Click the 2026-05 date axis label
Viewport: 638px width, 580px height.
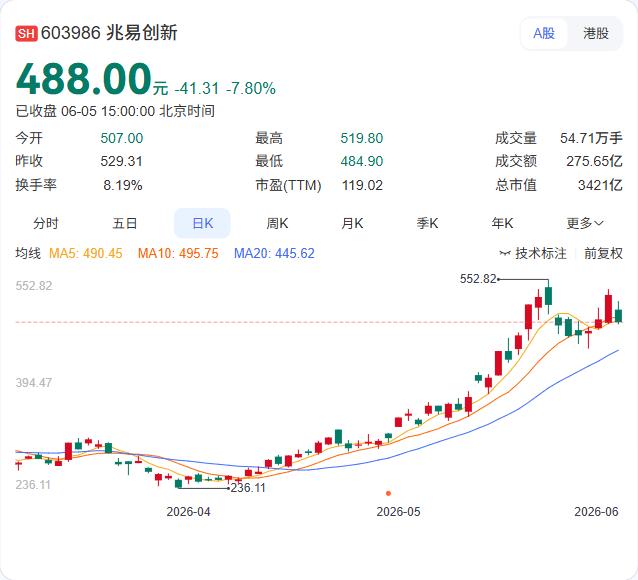pos(398,512)
